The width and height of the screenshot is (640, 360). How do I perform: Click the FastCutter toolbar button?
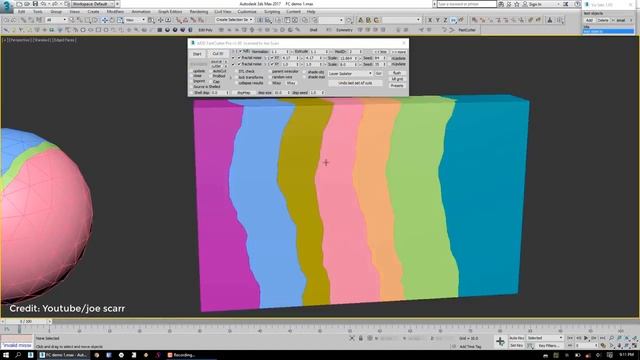[x=467, y=30]
